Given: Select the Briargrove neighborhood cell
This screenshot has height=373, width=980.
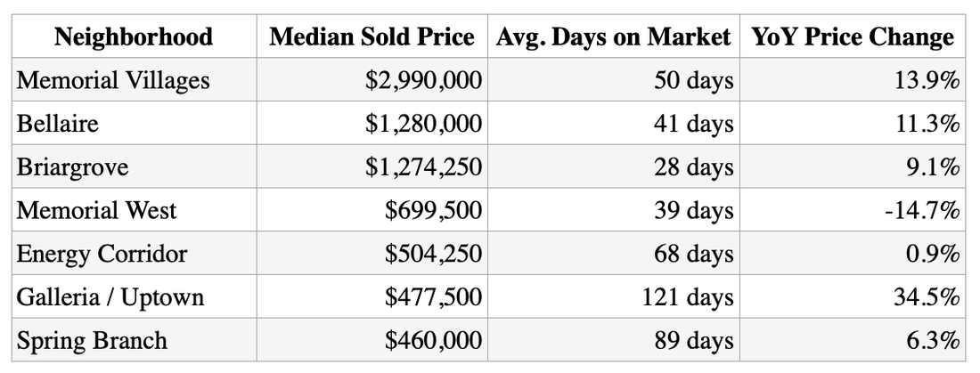Looking at the screenshot, I should coord(134,166).
